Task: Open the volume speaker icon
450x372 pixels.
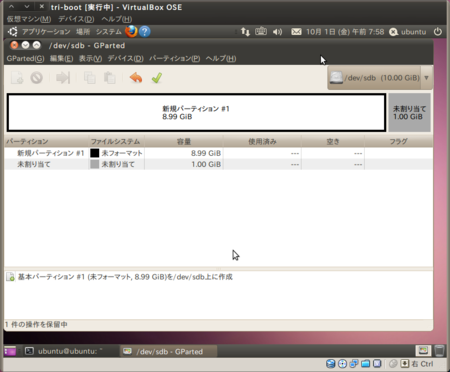Action: pos(277,32)
